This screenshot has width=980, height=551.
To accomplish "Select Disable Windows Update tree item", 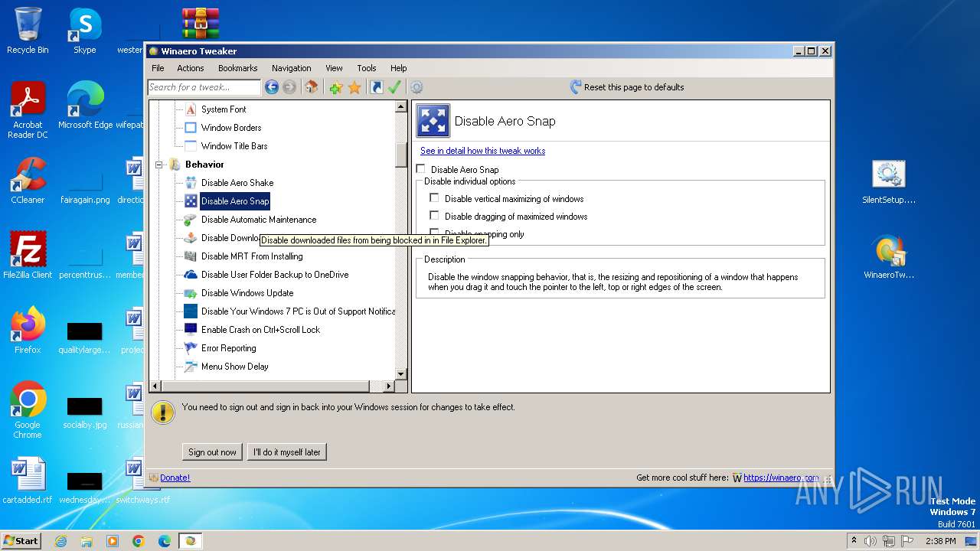I will click(247, 293).
